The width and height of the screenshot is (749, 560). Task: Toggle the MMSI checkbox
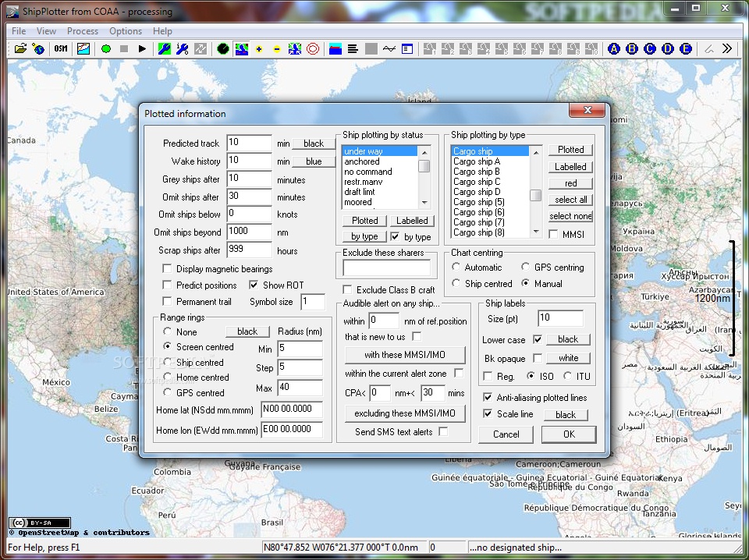(553, 235)
